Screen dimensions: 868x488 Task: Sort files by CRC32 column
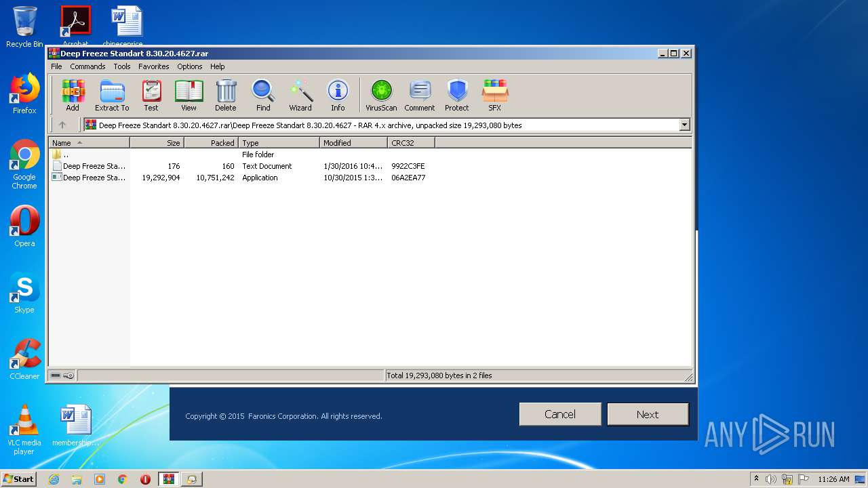(x=411, y=142)
